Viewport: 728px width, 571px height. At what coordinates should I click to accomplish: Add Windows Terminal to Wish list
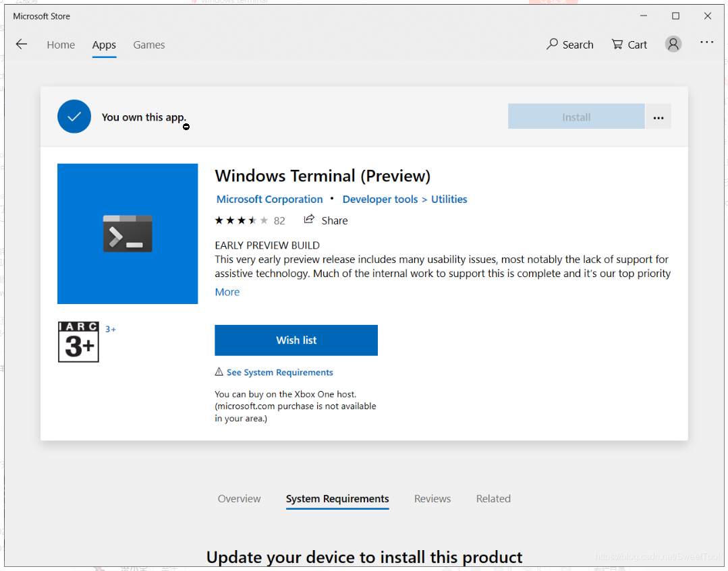click(x=296, y=340)
